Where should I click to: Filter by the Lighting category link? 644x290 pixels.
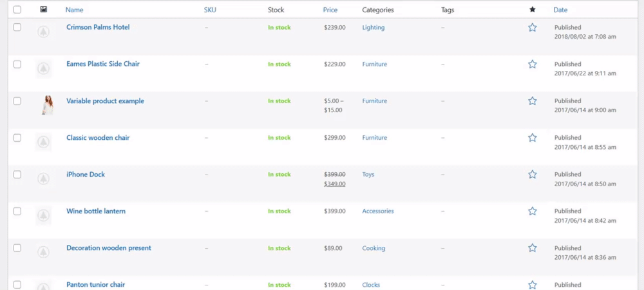pyautogui.click(x=374, y=28)
